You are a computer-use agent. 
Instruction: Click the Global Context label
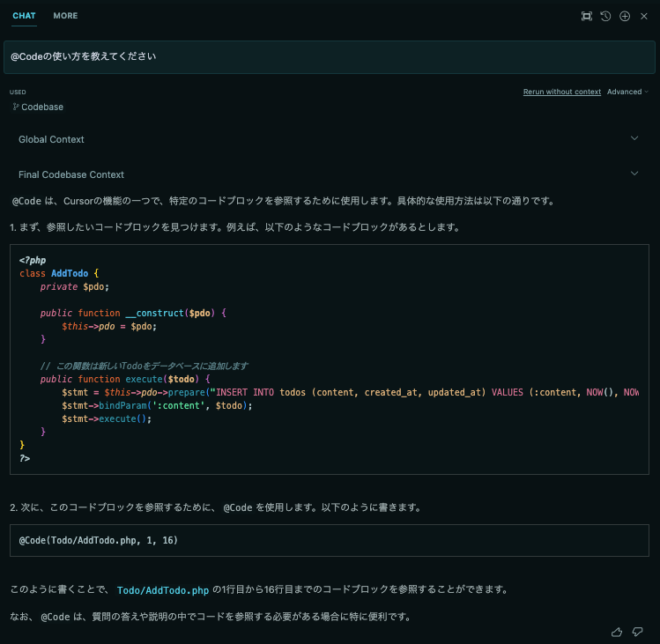click(51, 139)
